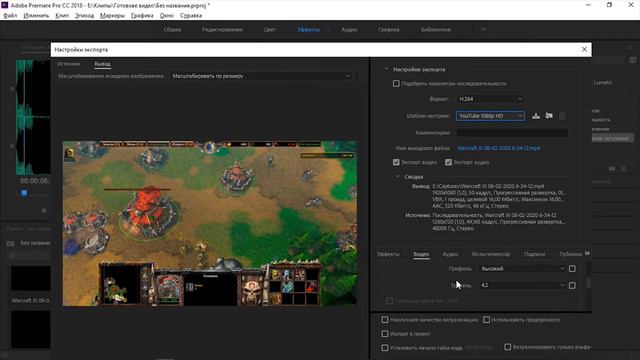Enable 'Установить начало тайм-кода' checkbox
Viewport: 640px width, 360px height.
[384, 348]
